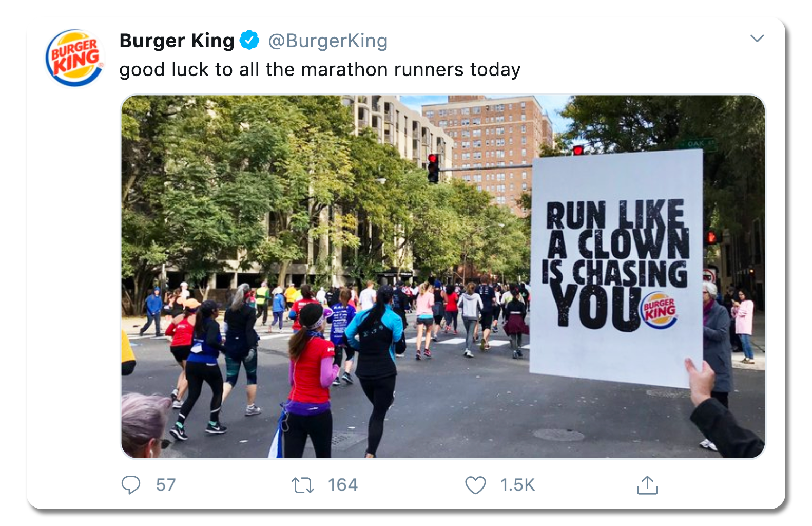Screen dimensions: 812x526
Task: Visit the @BurgerKing handle link
Action: (x=328, y=41)
